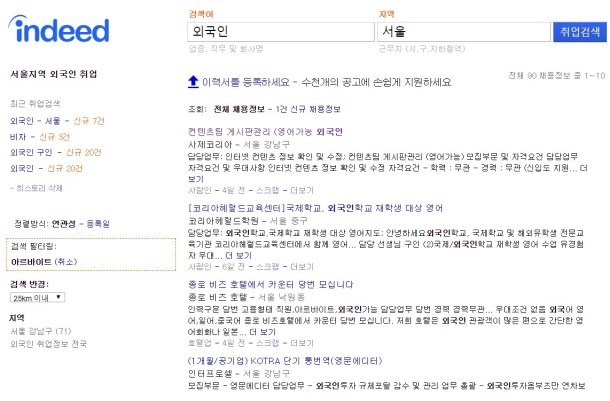Click the resume upload arrow icon
The image size is (610, 401).
tap(192, 81)
